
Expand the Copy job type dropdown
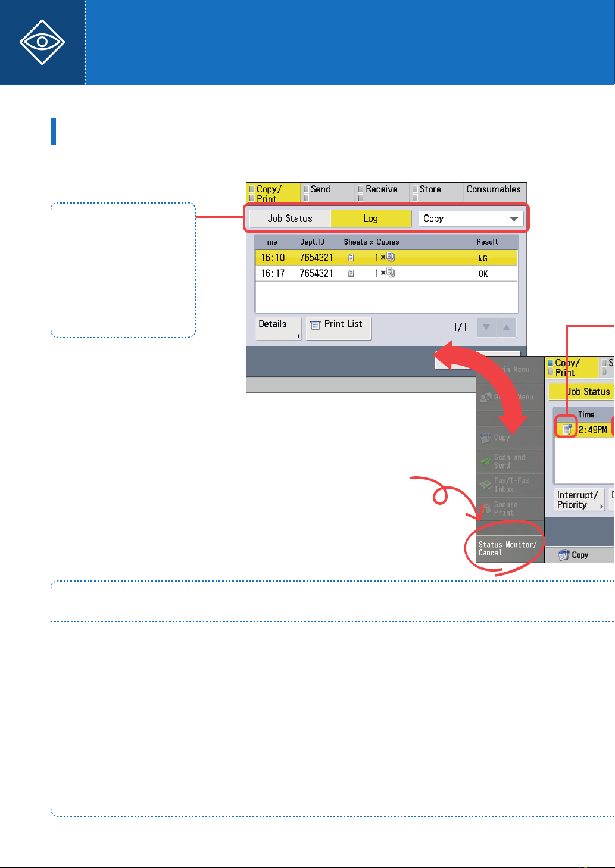[470, 218]
